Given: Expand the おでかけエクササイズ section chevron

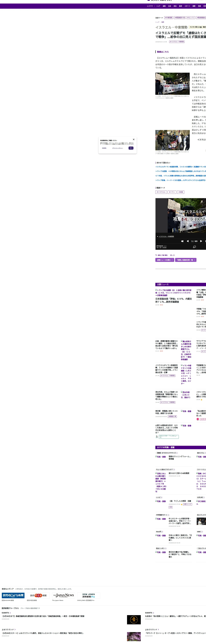Looking at the screenshot, I should (x=177, y=453).
